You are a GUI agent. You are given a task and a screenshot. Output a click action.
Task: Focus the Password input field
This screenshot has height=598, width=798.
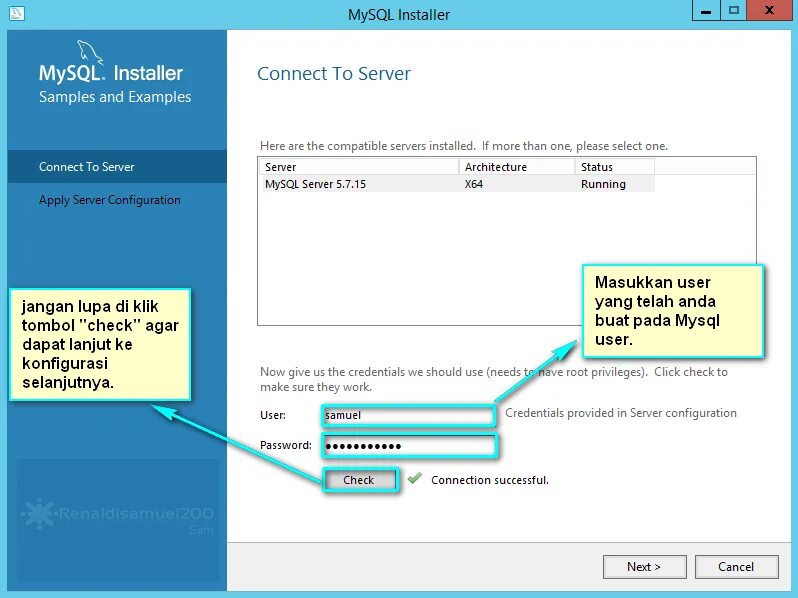click(409, 446)
